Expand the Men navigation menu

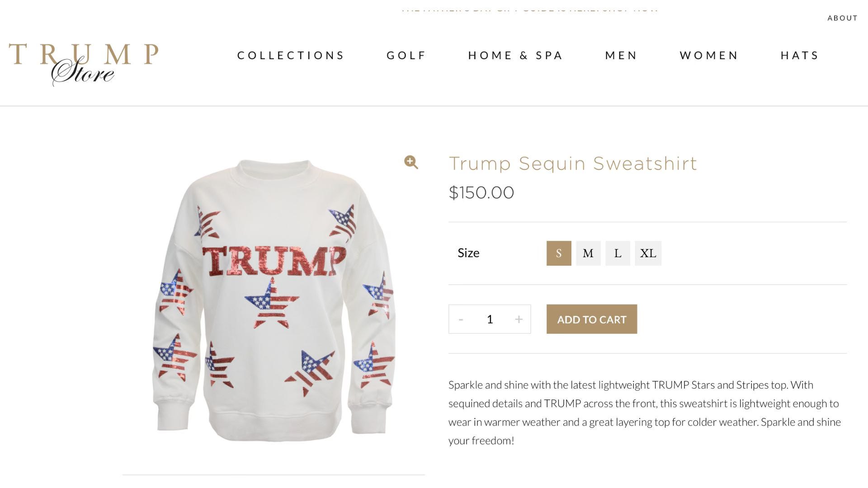coord(621,55)
